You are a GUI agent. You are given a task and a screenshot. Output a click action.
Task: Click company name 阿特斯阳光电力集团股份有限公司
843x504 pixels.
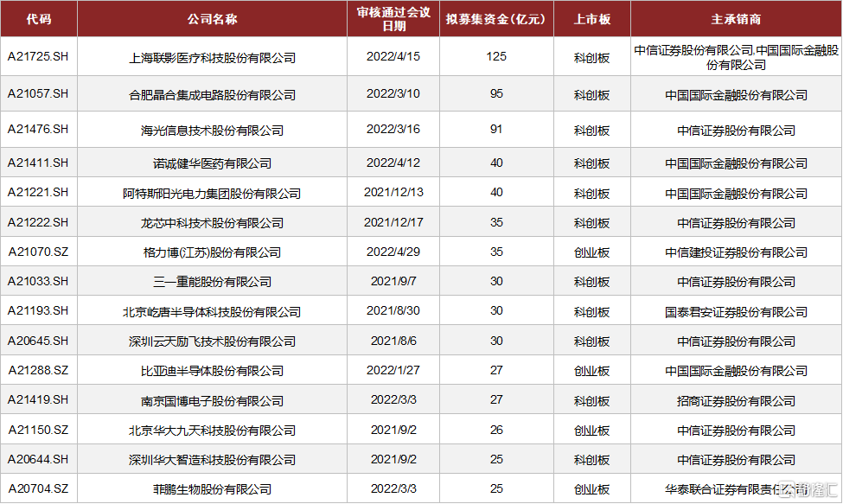pyautogui.click(x=213, y=194)
